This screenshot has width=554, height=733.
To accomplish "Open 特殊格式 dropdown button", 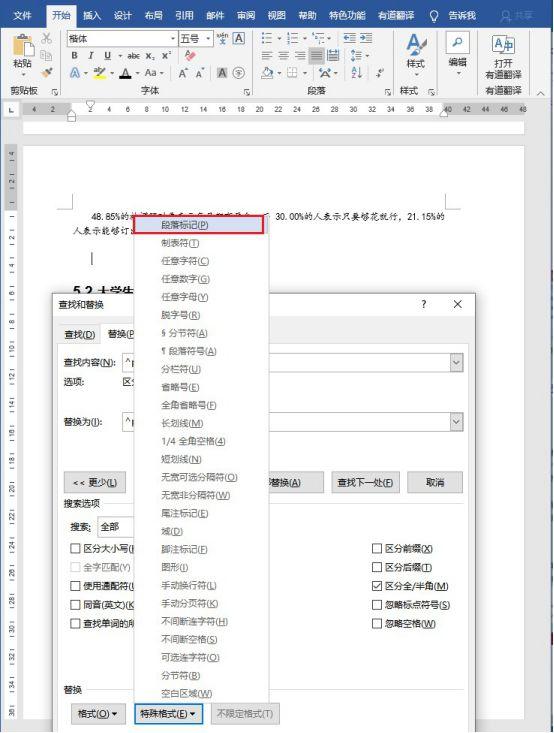I will click(168, 714).
